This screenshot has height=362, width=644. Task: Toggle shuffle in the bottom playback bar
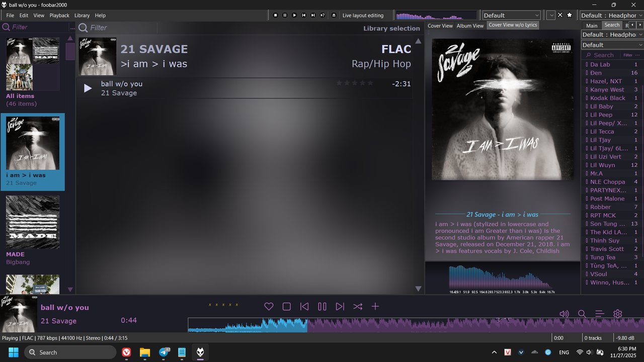(358, 307)
